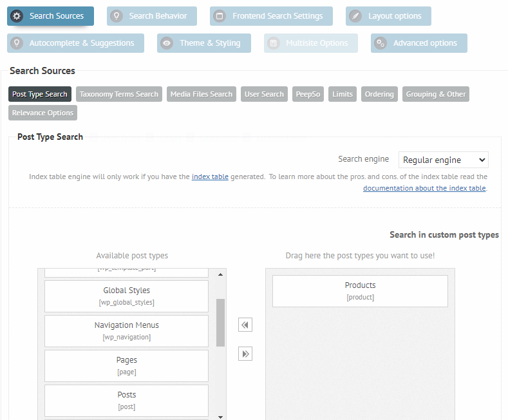
Task: Click the window icon on Frontend Search Settings
Action: [x=220, y=16]
